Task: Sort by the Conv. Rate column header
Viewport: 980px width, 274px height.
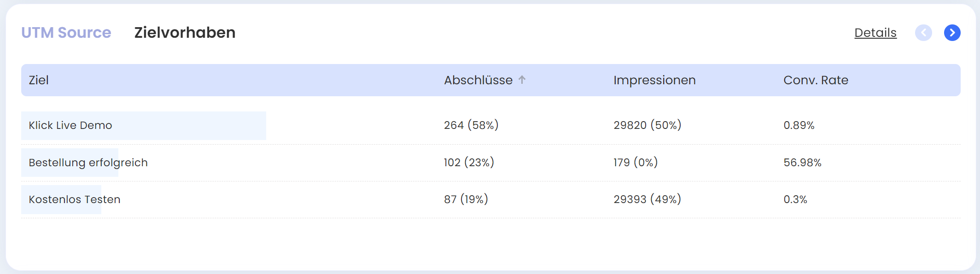Action: coord(815,80)
